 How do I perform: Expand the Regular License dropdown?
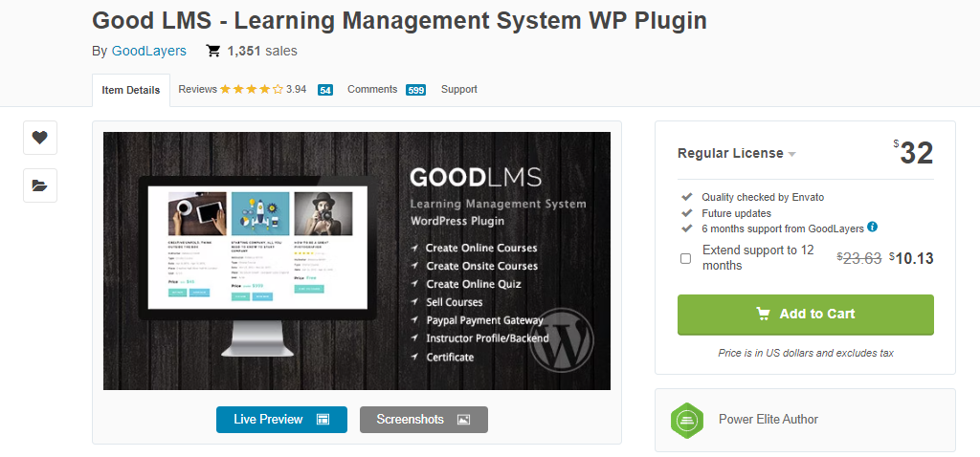pos(737,154)
